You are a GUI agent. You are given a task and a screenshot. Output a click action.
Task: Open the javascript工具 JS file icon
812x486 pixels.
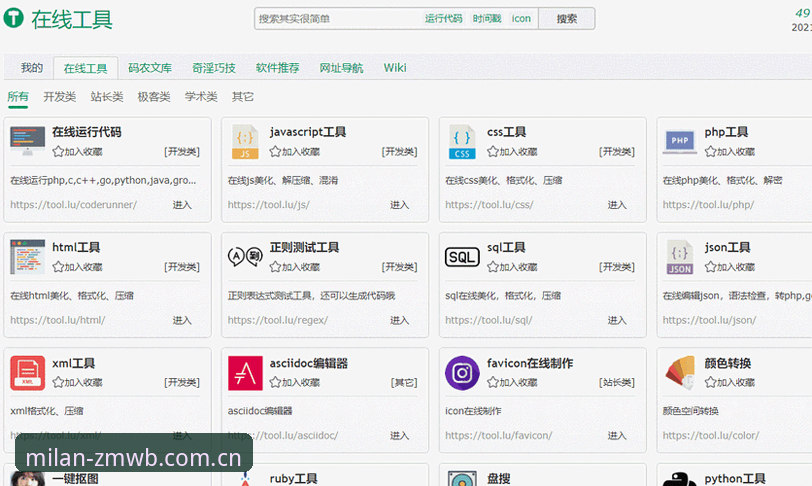pyautogui.click(x=245, y=141)
